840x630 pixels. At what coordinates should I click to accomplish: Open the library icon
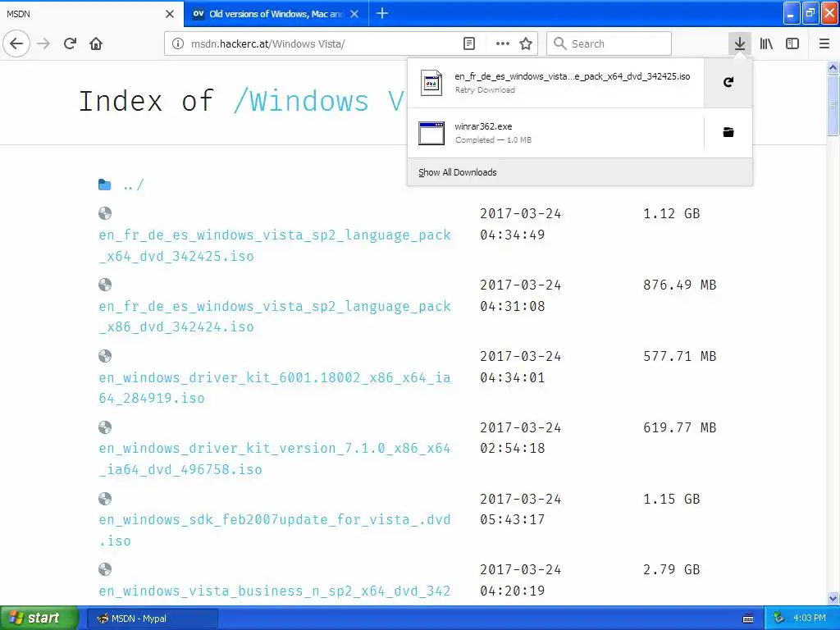[766, 44]
